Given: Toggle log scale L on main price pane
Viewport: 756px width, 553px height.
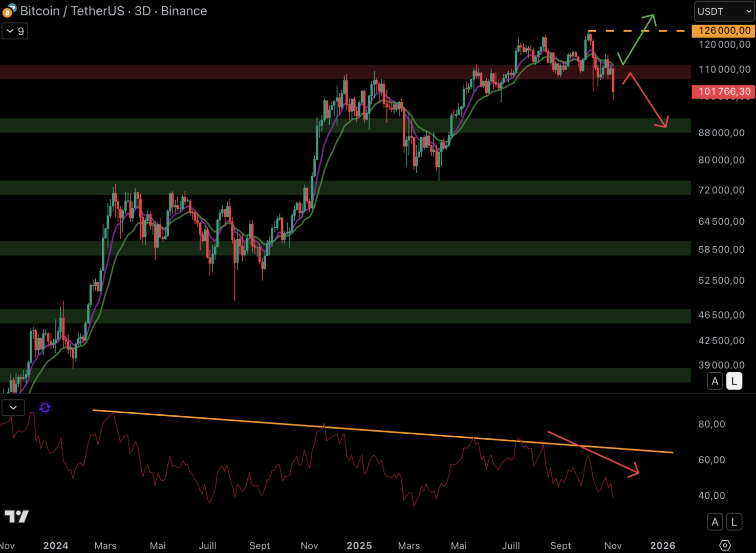Looking at the screenshot, I should click(x=734, y=381).
